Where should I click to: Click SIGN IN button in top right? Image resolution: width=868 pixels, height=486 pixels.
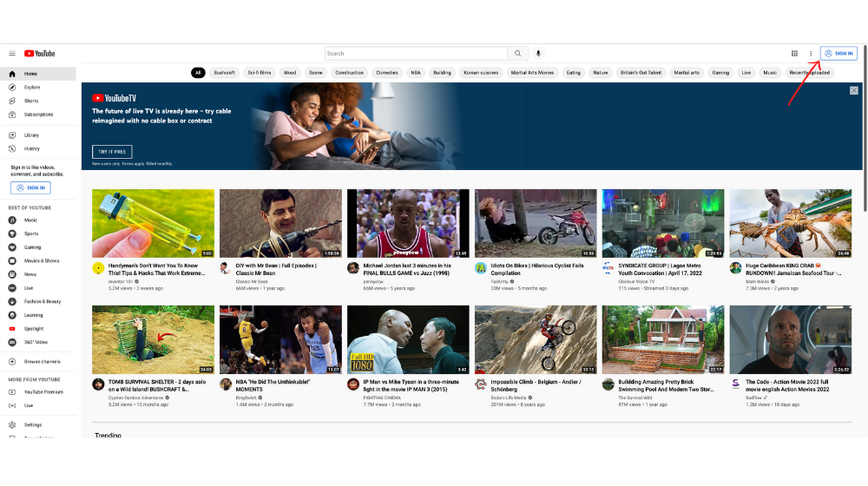(838, 54)
